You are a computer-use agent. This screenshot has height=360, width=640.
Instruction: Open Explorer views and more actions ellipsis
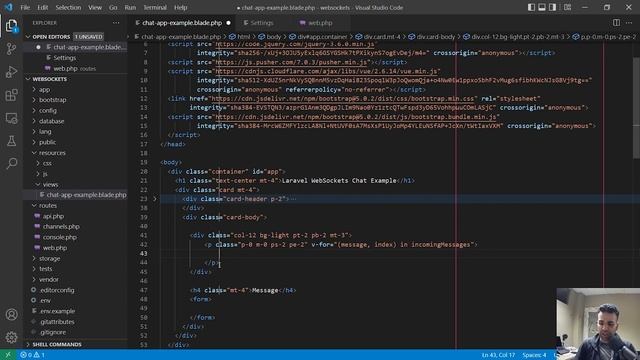(x=116, y=23)
